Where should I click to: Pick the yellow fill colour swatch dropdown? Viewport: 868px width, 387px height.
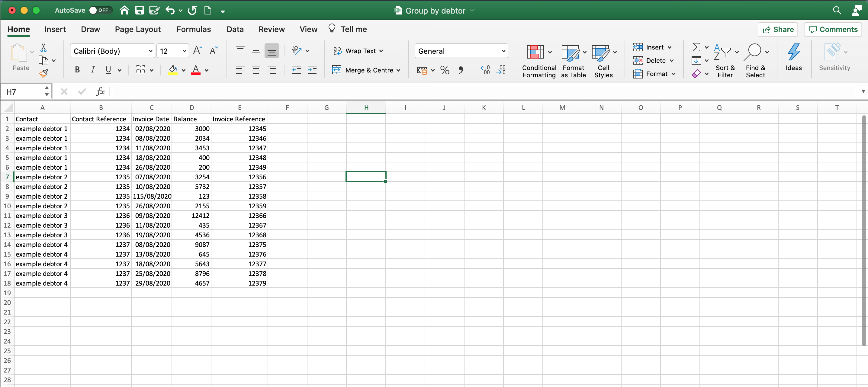pos(183,70)
